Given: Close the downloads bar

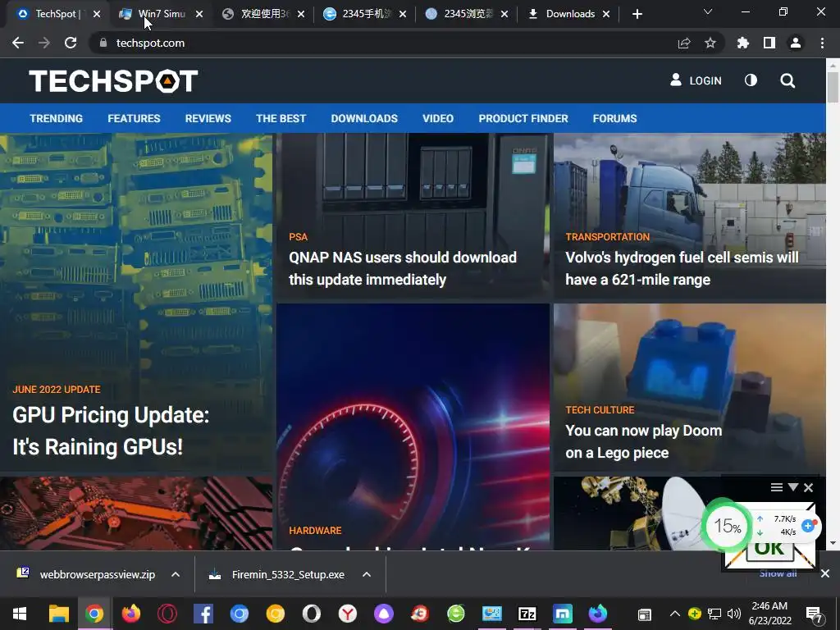Looking at the screenshot, I should (825, 573).
